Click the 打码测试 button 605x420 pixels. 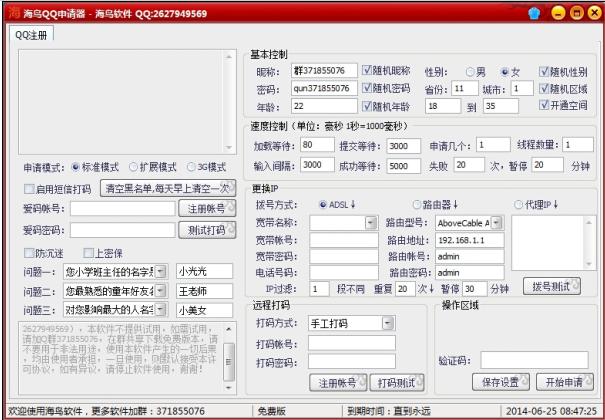[x=397, y=383]
